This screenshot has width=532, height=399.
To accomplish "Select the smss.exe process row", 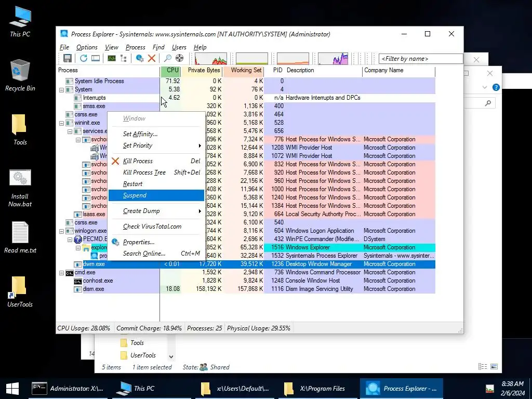I will tap(246, 106).
